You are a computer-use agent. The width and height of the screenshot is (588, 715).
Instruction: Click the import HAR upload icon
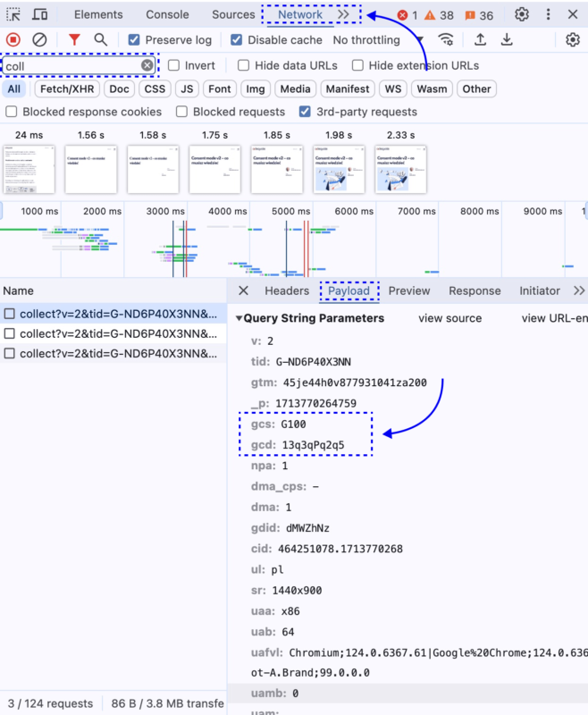[480, 40]
